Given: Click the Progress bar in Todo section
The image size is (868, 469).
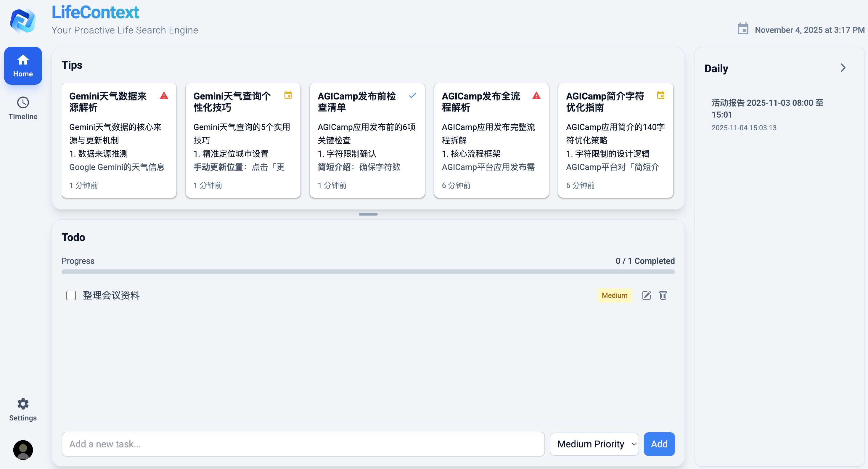Looking at the screenshot, I should point(368,271).
